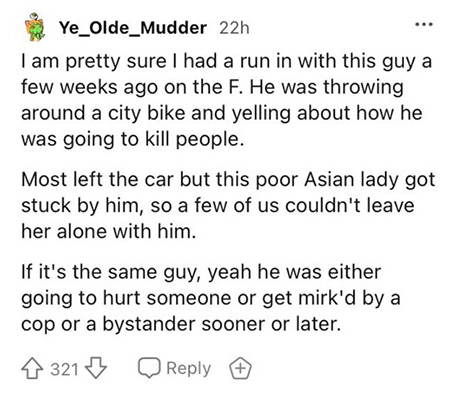Upvote the comment by Ye_Olde_Mudder
Image resolution: width=450 pixels, height=395 pixels.
[x=32, y=368]
